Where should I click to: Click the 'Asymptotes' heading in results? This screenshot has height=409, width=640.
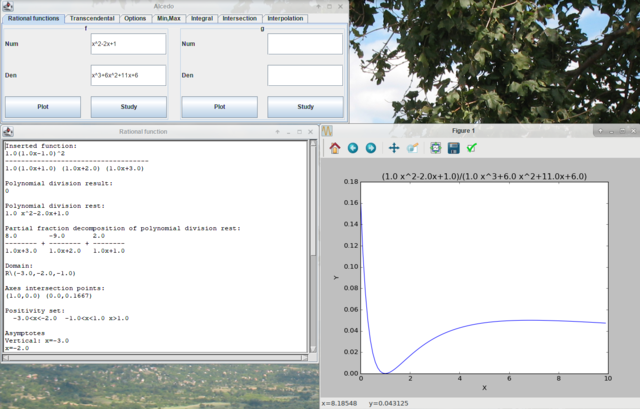point(25,333)
